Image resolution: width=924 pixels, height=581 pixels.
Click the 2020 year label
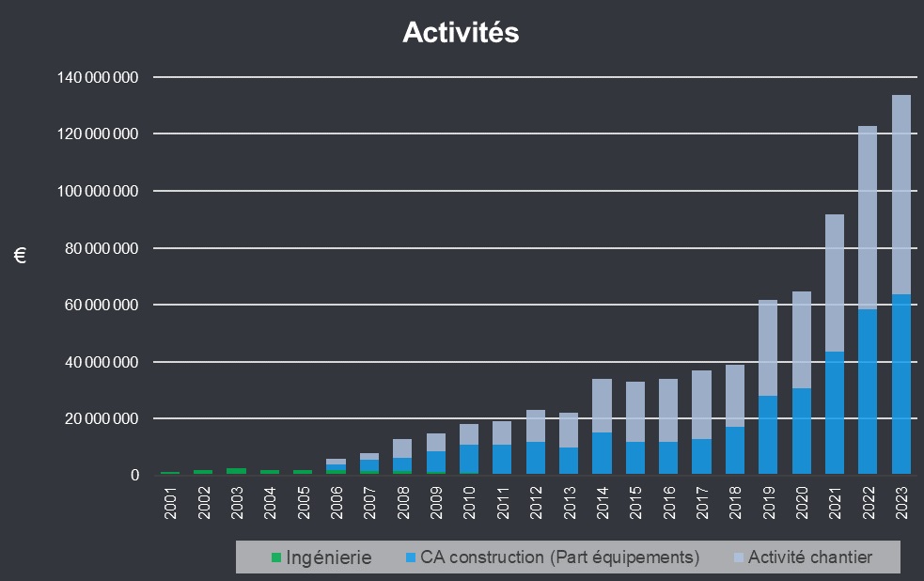click(x=802, y=503)
